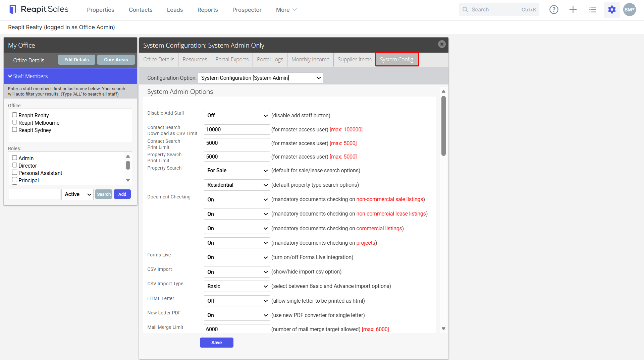Open the Properties menu
This screenshot has height=362, width=644.
coord(101,10)
